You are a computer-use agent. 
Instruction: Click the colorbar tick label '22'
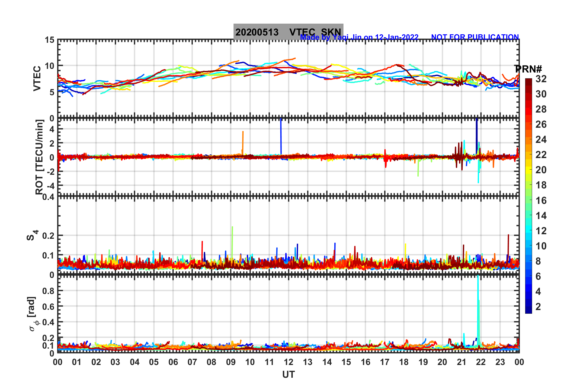point(541,155)
